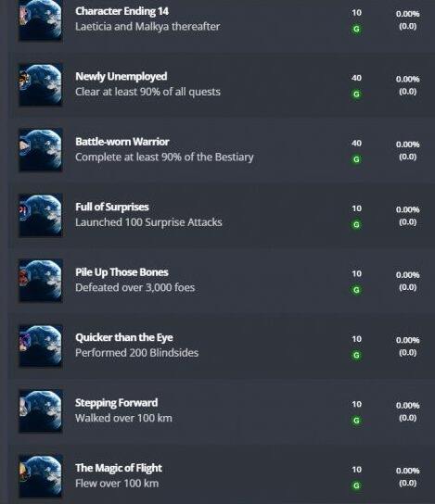Open the Pile Up Those Bones icon
The width and height of the screenshot is (435, 504).
coord(41,281)
